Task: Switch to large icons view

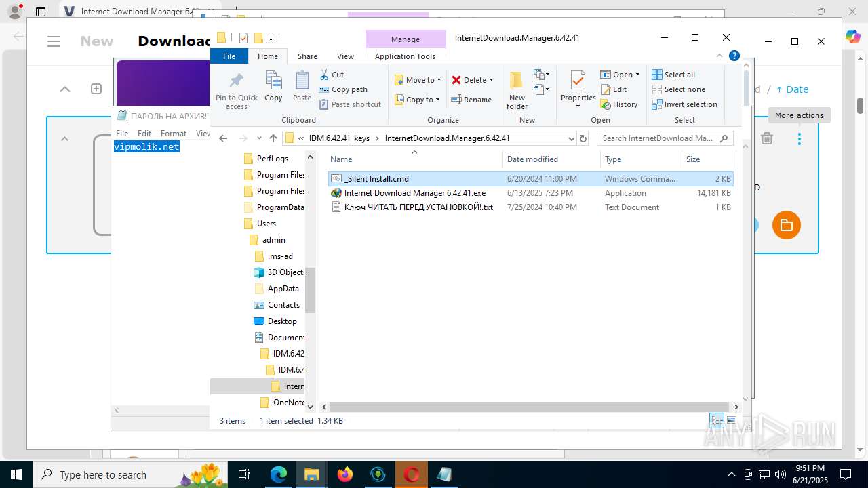Action: tap(732, 420)
